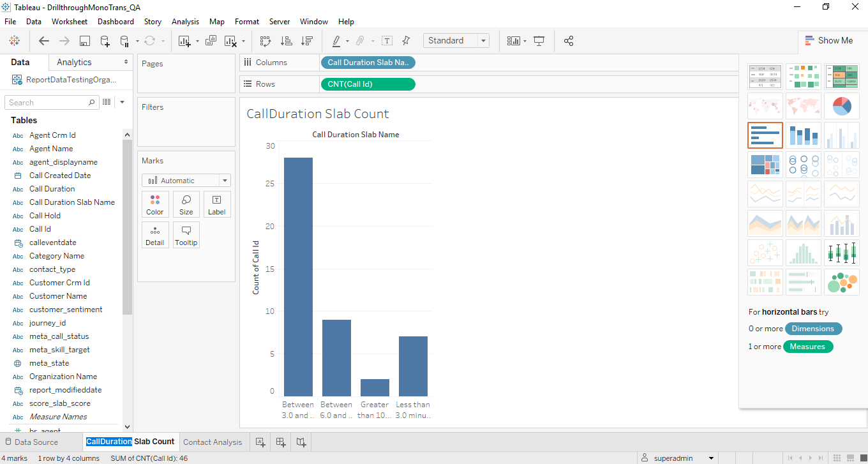Screen dimensions: 868x464
Task: Click the data pane Search field
Action: [52, 102]
